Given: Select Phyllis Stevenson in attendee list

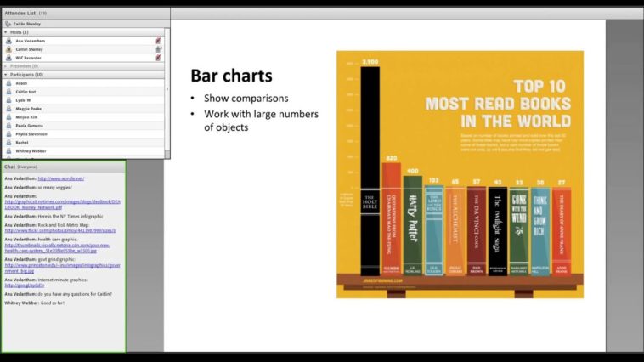Looking at the screenshot, I should [32, 134].
